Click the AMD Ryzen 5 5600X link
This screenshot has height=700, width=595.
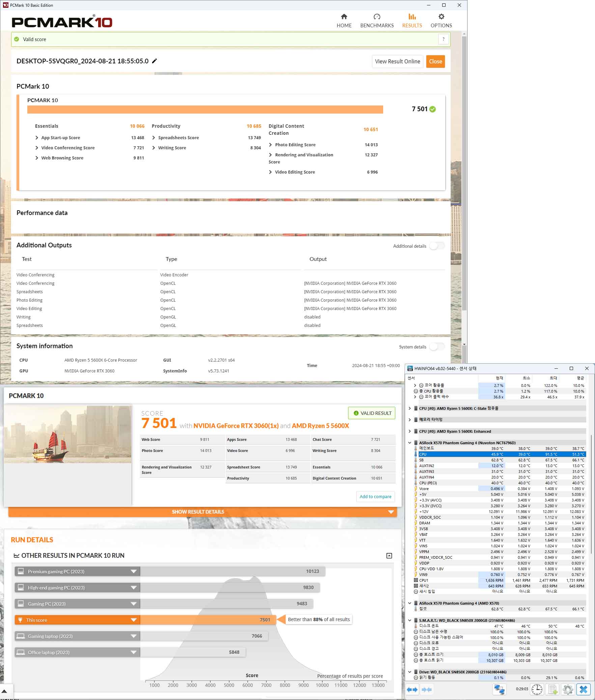(320, 426)
